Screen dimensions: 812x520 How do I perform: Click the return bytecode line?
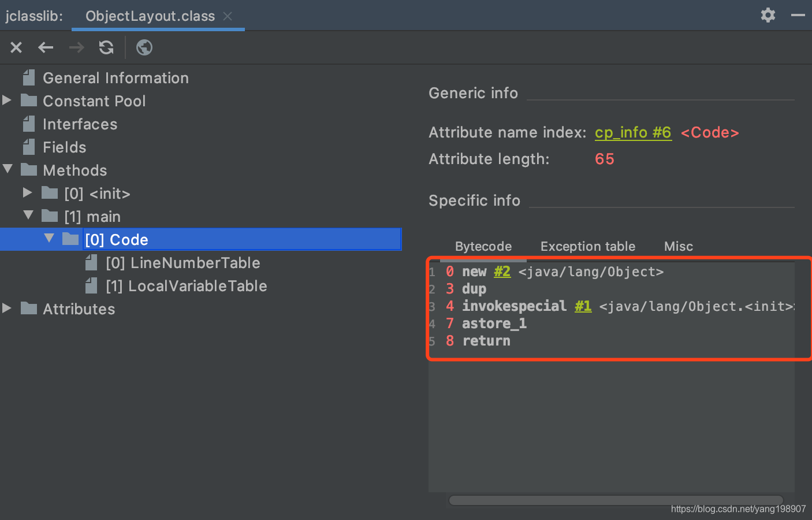pos(486,341)
